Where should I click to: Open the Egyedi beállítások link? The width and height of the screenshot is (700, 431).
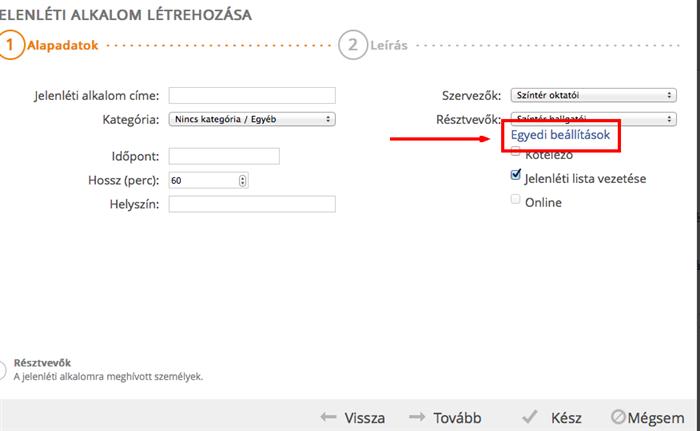560,135
